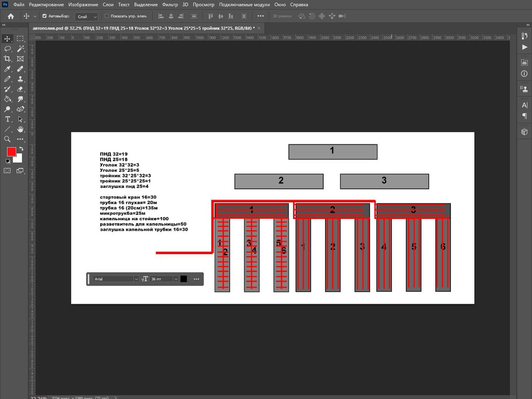
Task: Click the white background color swatch
Action: [19, 159]
